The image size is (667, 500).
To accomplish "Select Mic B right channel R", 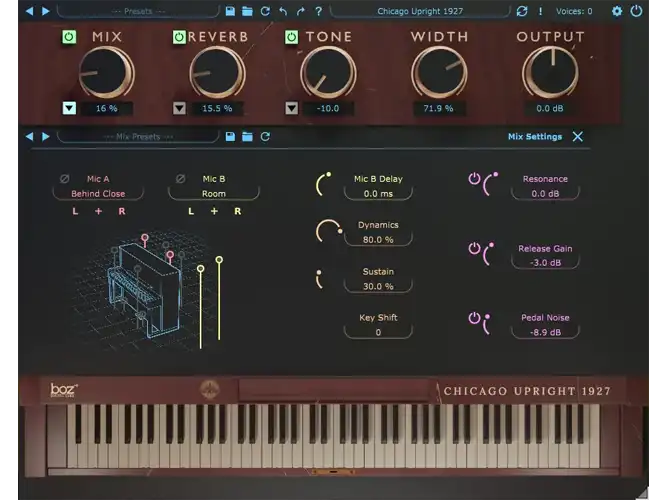I will (x=237, y=211).
